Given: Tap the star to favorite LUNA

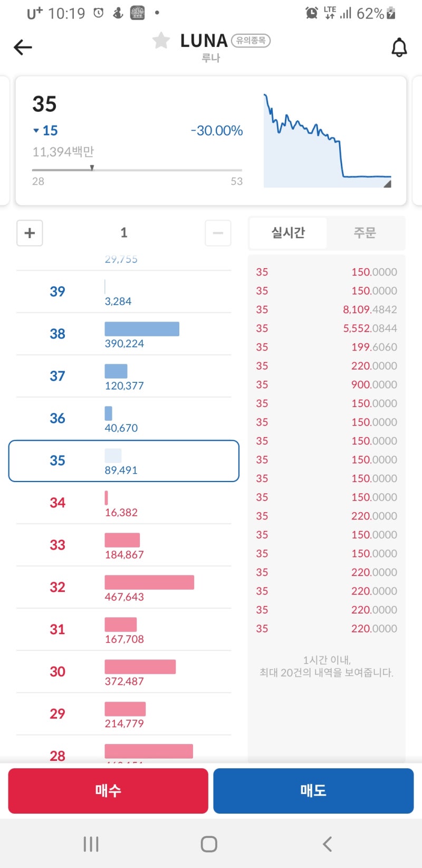Looking at the screenshot, I should 160,40.
